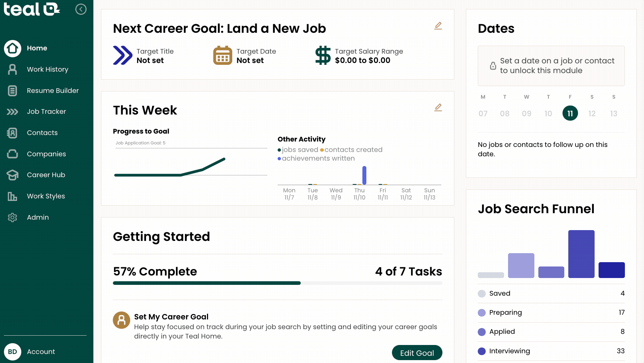Collapse the sidebar using the circle chevron
This screenshot has width=644, height=363.
[x=81, y=9]
